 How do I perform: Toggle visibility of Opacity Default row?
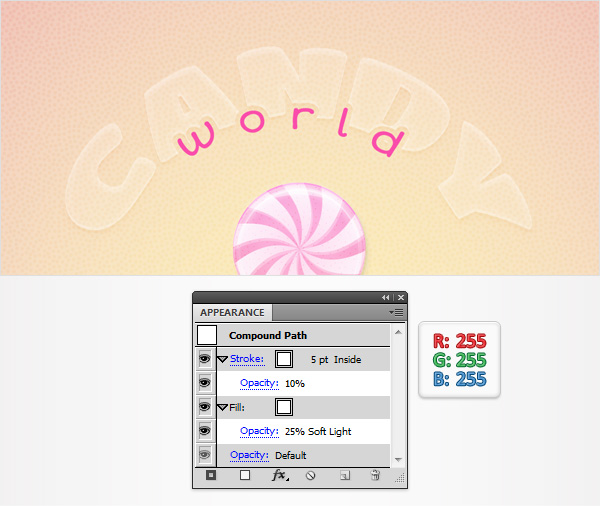[x=205, y=455]
